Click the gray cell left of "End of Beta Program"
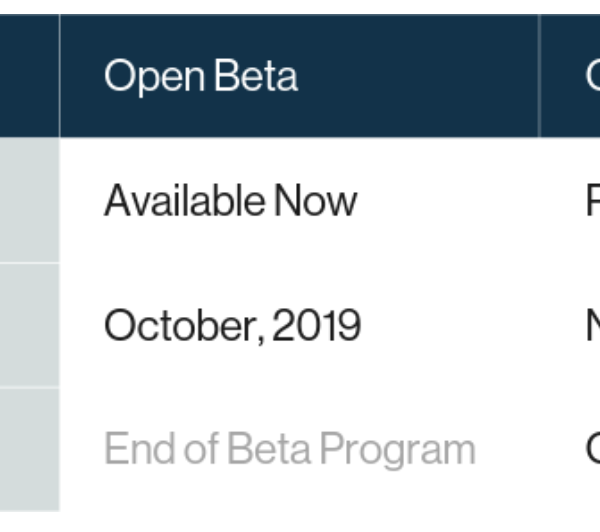Screen dimensions: 600x532 [29, 449]
